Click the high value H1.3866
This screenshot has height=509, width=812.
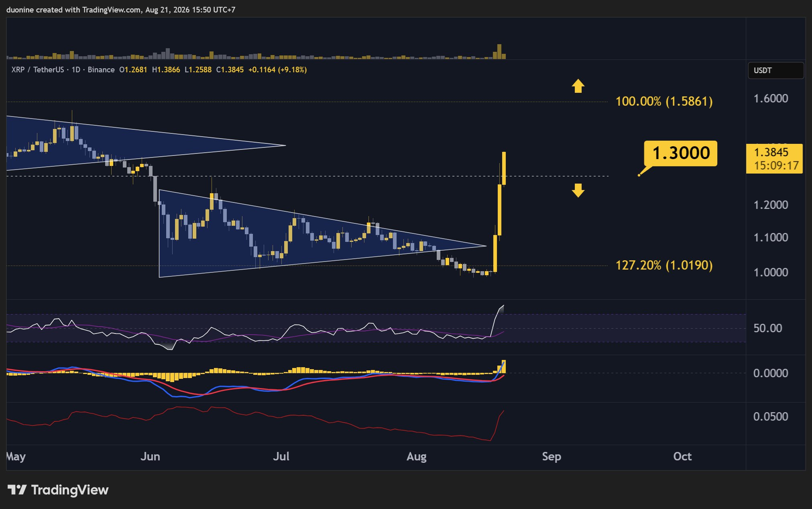(x=166, y=70)
